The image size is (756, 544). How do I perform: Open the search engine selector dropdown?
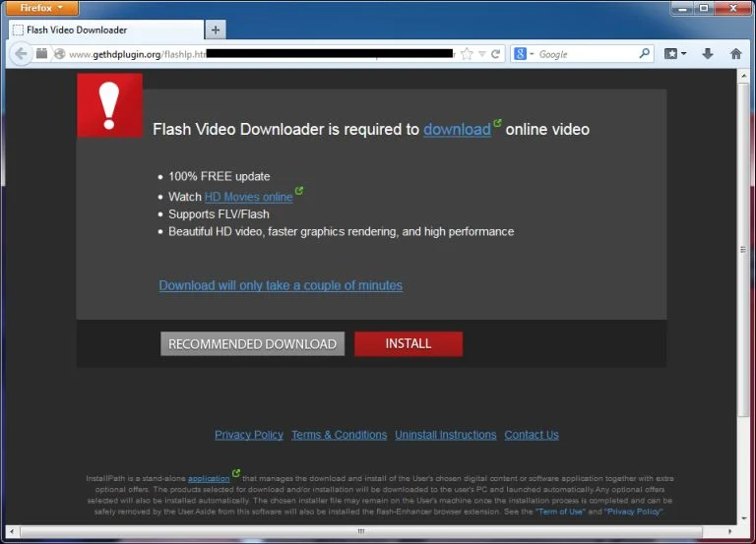click(524, 54)
